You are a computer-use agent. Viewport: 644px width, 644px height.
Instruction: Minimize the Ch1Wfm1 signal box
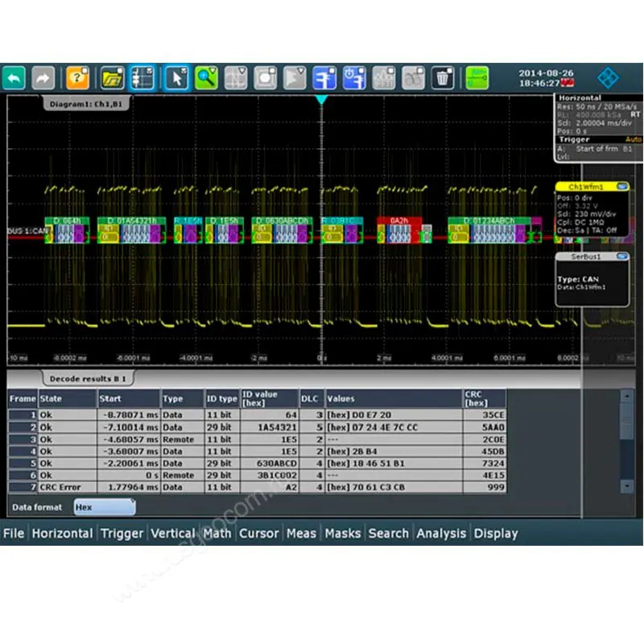tap(621, 187)
